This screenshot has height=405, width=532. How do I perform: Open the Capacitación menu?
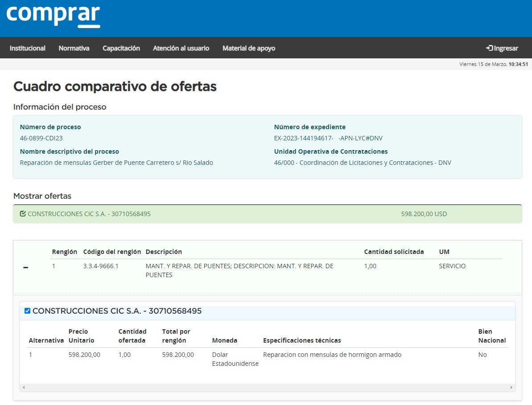(x=121, y=48)
